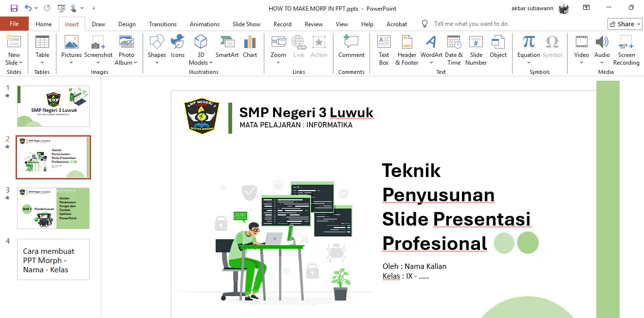
Task: Select slide 3 thumbnail with BAB 1
Action: [53, 208]
